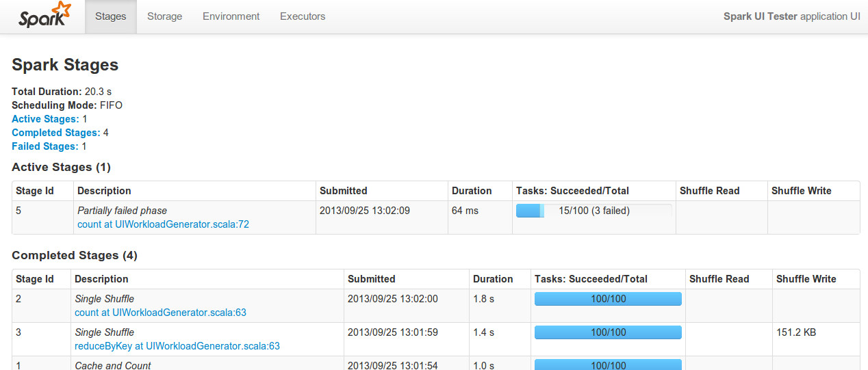
Task: Sort Active Stages by Stage Id header
Action: click(35, 191)
